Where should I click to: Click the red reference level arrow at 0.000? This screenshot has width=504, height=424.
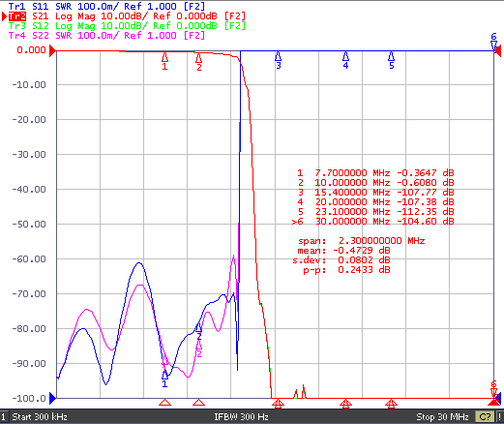click(x=52, y=51)
